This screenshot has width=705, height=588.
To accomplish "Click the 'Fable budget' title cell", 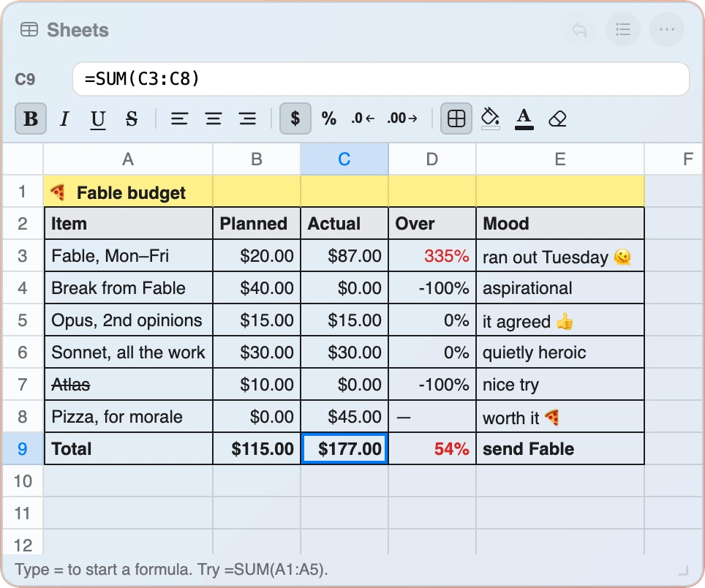I will coord(128,192).
